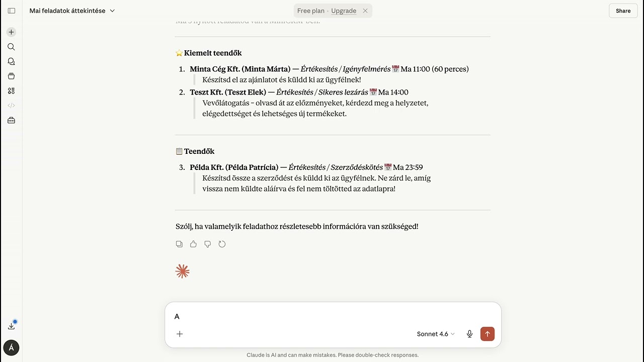644x362 pixels.
Task: Open the attachment plus menu in composer
Action: pyautogui.click(x=180, y=334)
